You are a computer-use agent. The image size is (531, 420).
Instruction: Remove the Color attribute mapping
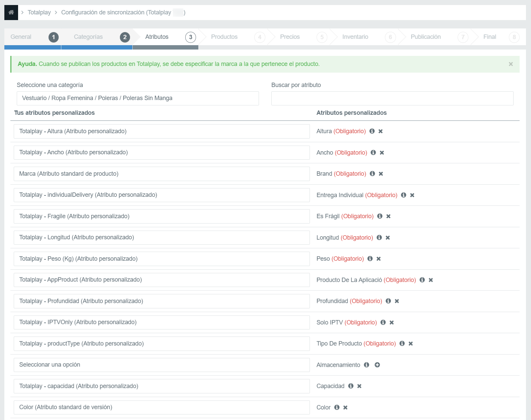pos(345,407)
